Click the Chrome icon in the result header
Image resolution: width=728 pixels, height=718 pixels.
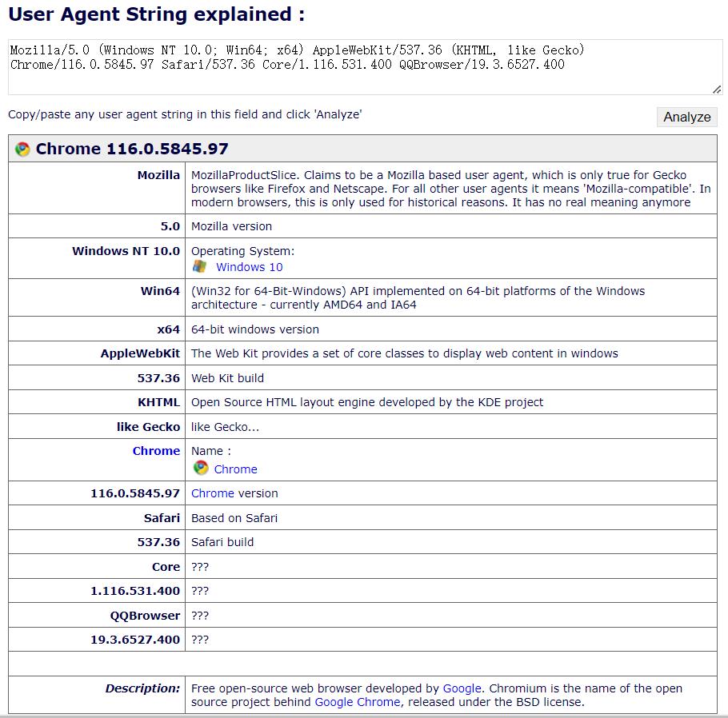22,149
